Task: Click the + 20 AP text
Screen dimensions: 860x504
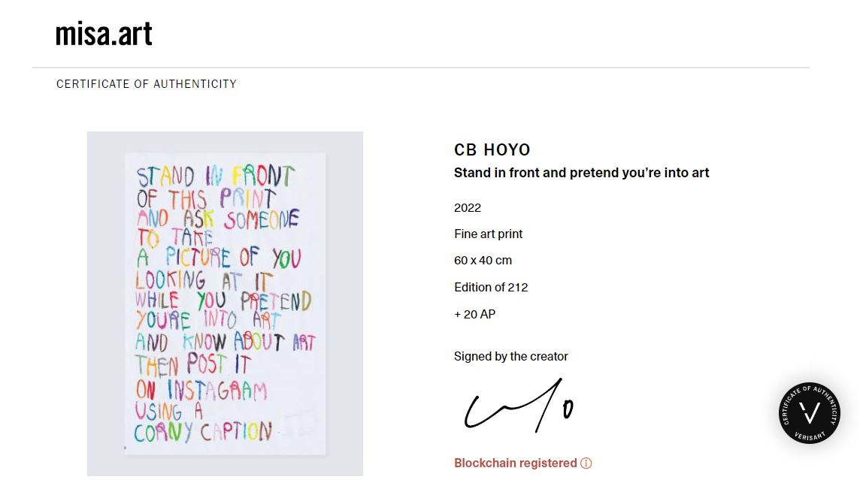Action: (474, 314)
